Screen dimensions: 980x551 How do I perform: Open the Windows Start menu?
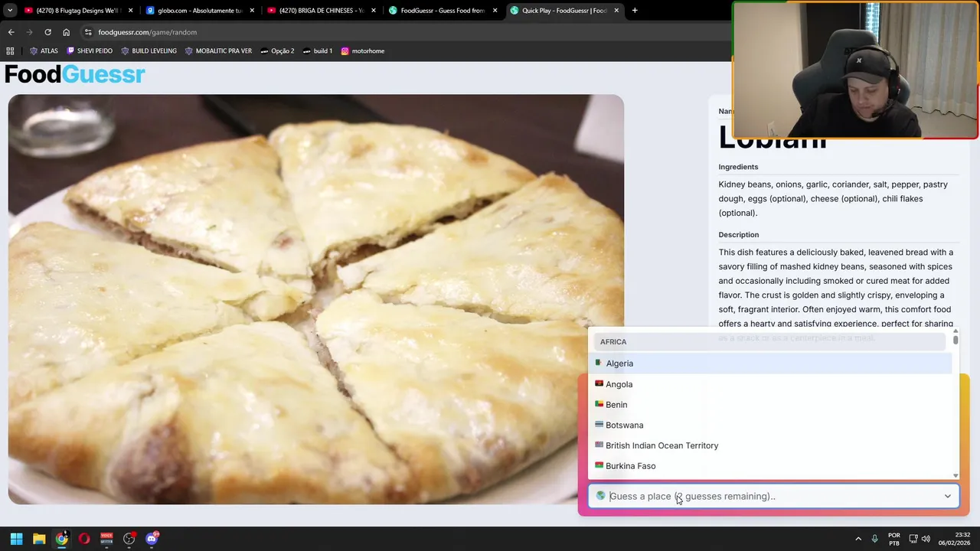[x=16, y=539]
